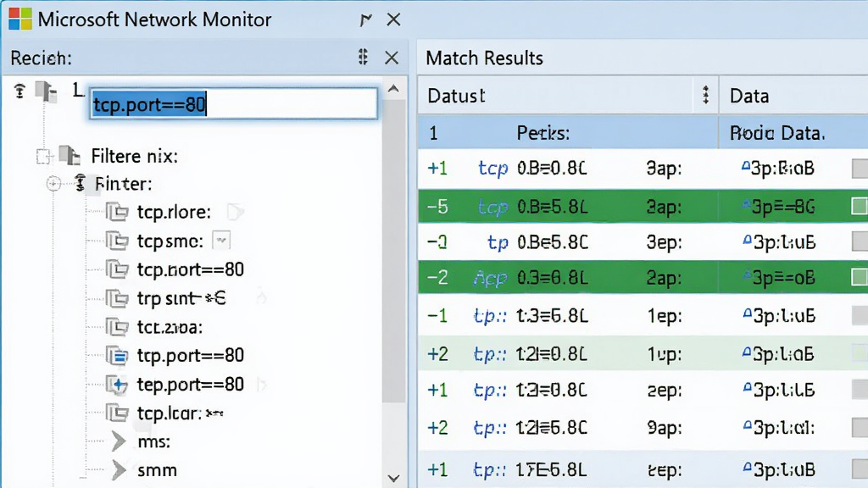Select the tcp.port==80 saved filter row

point(191,355)
